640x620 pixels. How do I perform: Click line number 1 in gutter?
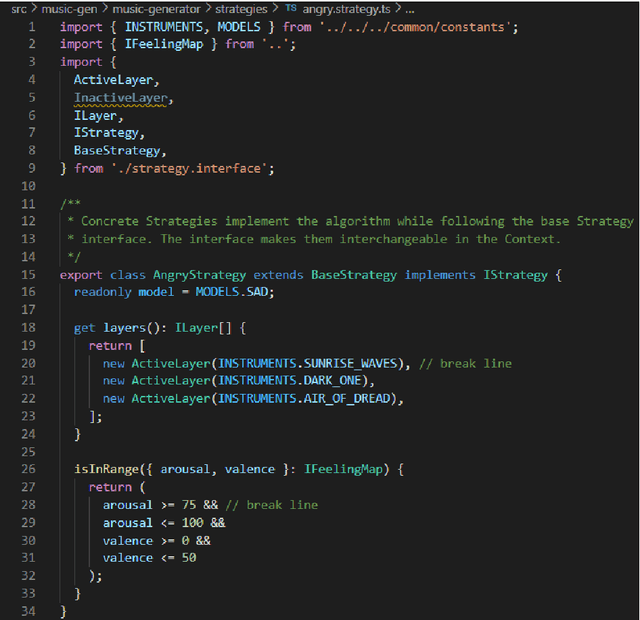(32, 27)
